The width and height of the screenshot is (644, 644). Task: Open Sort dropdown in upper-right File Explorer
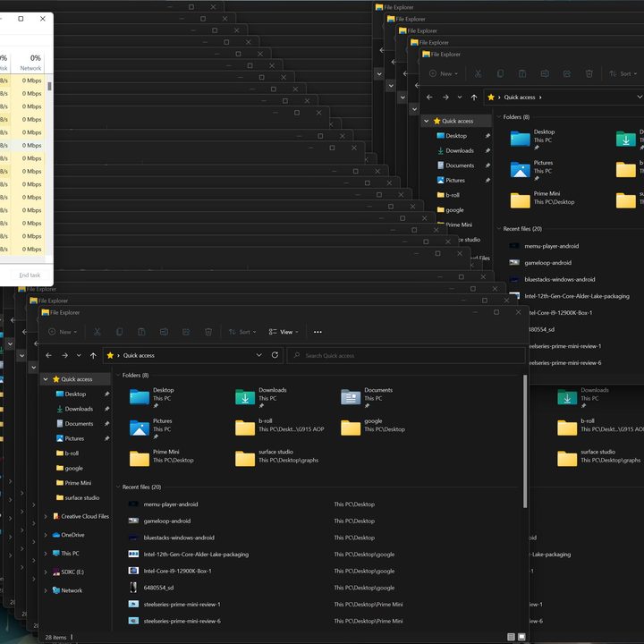(x=623, y=73)
